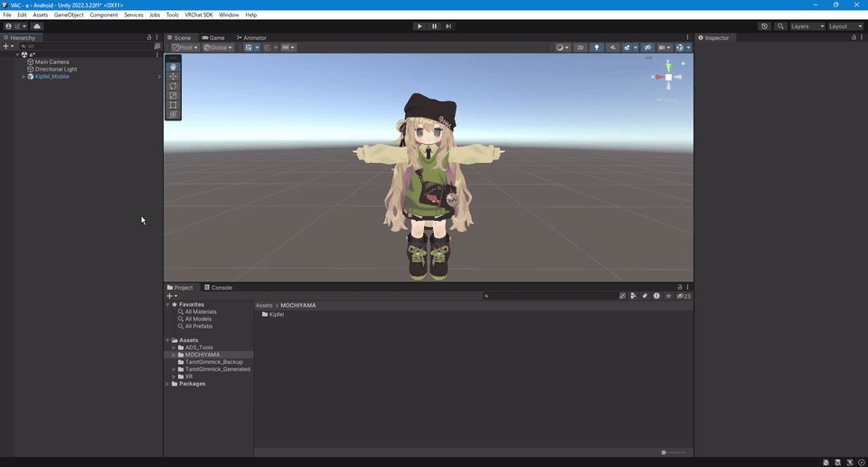The height and width of the screenshot is (467, 868).
Task: Open the Project panel options menu
Action: (x=688, y=287)
